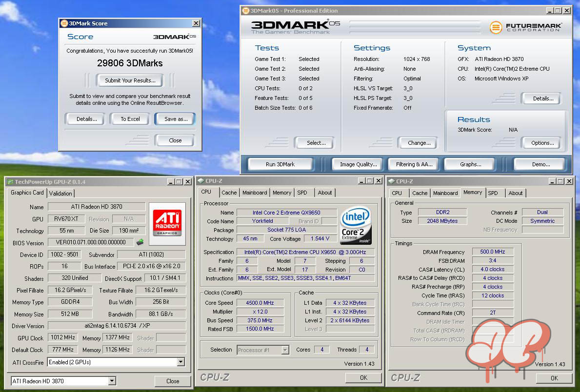Open Image Quality tools
Screen dimensions: 580x392
(358, 164)
